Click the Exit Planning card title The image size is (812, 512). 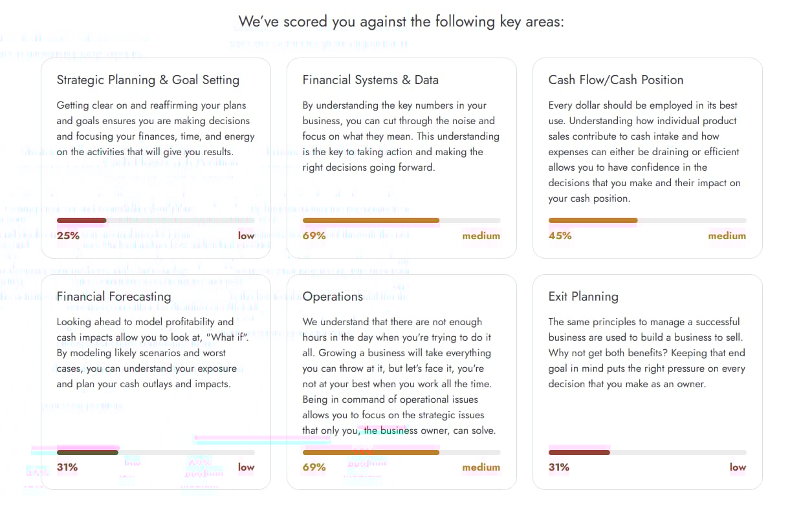click(x=583, y=297)
